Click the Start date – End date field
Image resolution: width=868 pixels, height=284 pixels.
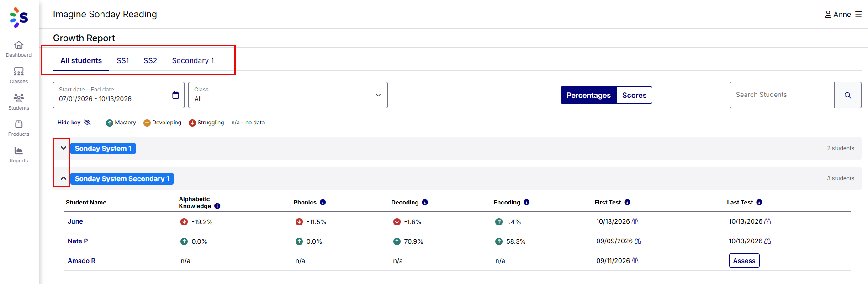coord(119,95)
